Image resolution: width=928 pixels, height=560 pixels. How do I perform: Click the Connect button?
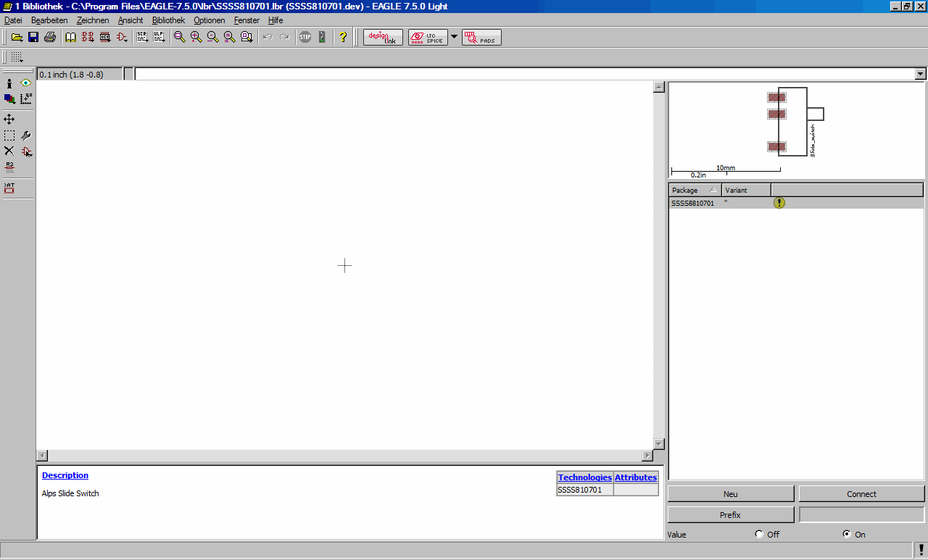(862, 494)
